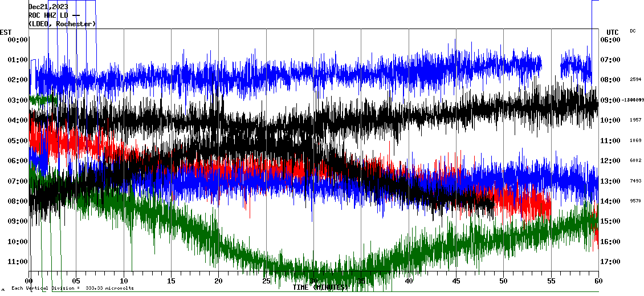Click the 08:00 UTC time label

click(x=610, y=80)
